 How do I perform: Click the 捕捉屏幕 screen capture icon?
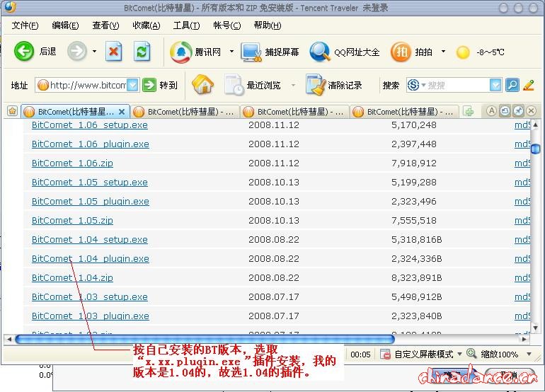click(251, 52)
